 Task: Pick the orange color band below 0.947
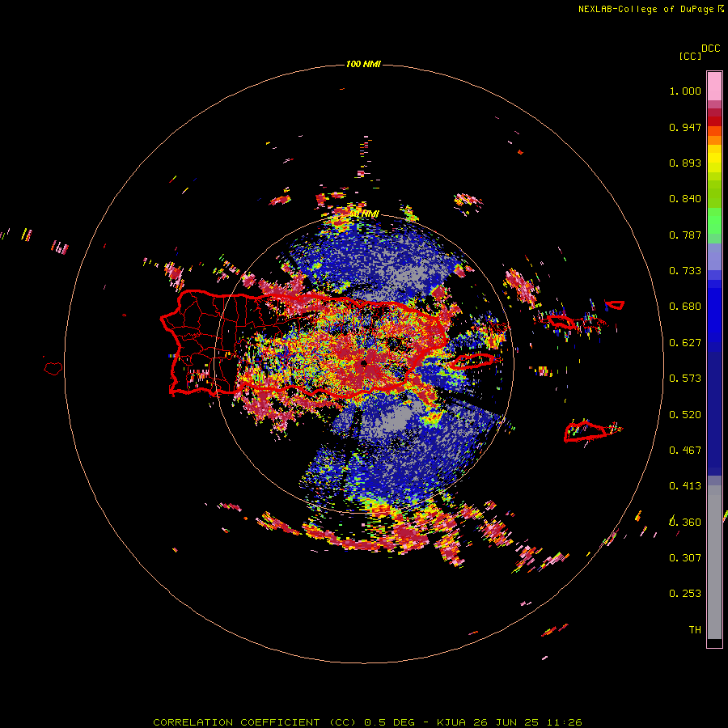click(x=714, y=140)
